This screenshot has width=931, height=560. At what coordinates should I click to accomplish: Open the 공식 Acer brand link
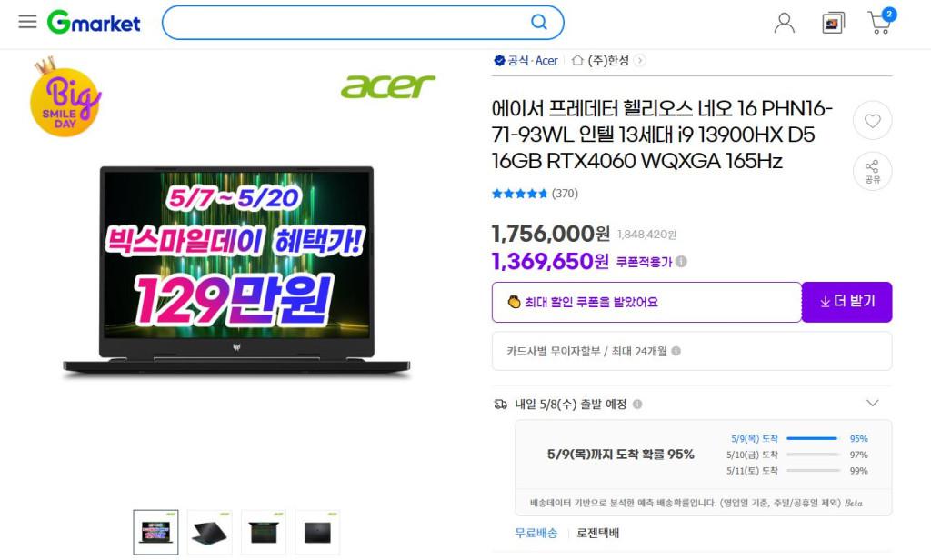(526, 61)
